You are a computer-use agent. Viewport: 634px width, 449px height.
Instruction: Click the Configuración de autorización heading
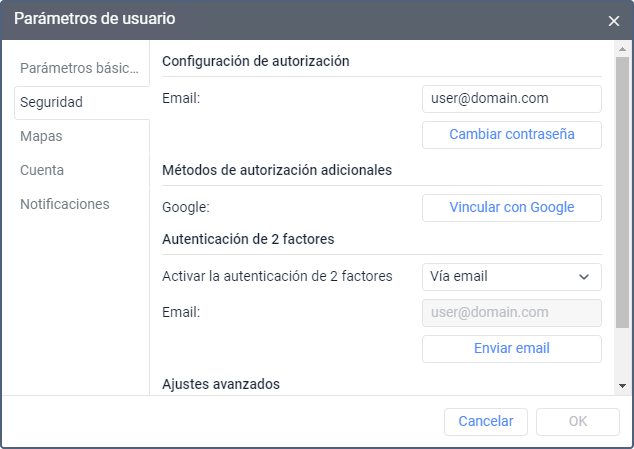pos(255,60)
